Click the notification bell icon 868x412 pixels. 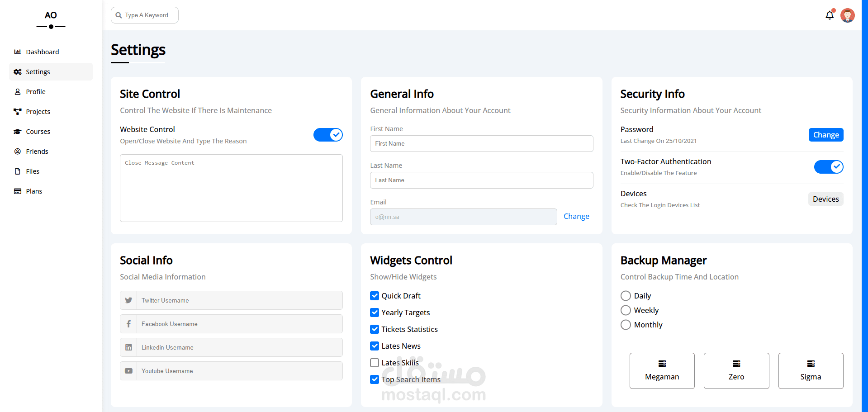tap(829, 15)
